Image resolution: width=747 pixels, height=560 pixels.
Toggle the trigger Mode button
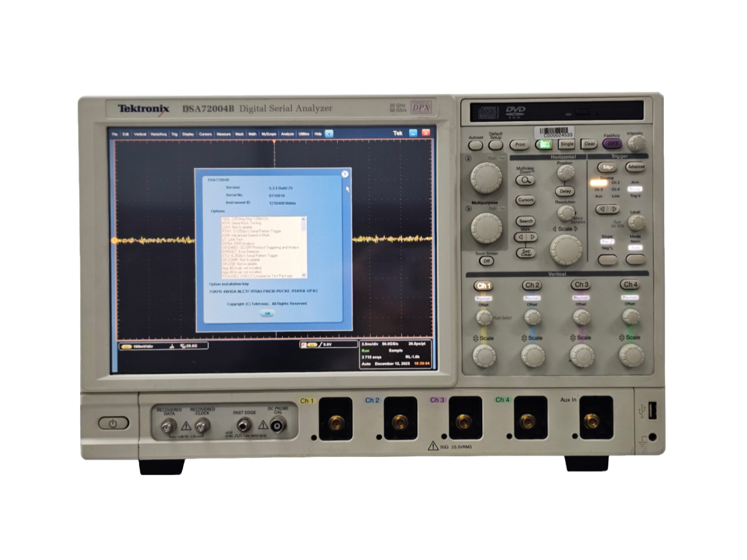click(635, 259)
